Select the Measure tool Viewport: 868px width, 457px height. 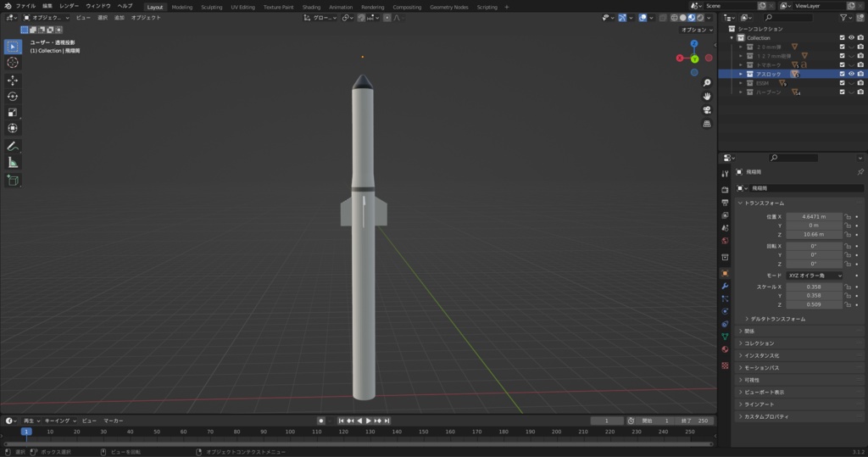click(x=13, y=162)
